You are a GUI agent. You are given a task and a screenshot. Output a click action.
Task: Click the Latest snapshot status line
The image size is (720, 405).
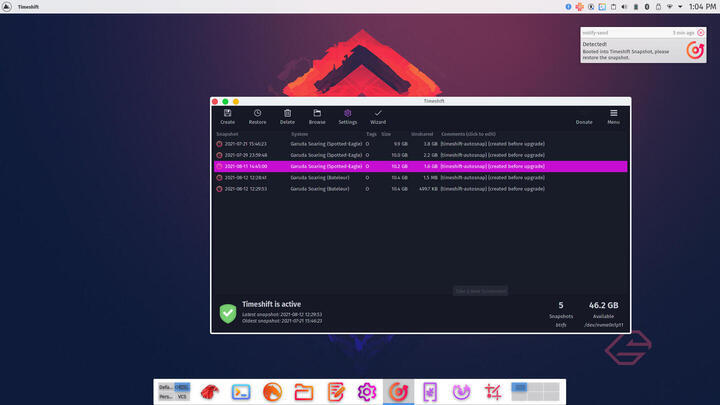282,315
